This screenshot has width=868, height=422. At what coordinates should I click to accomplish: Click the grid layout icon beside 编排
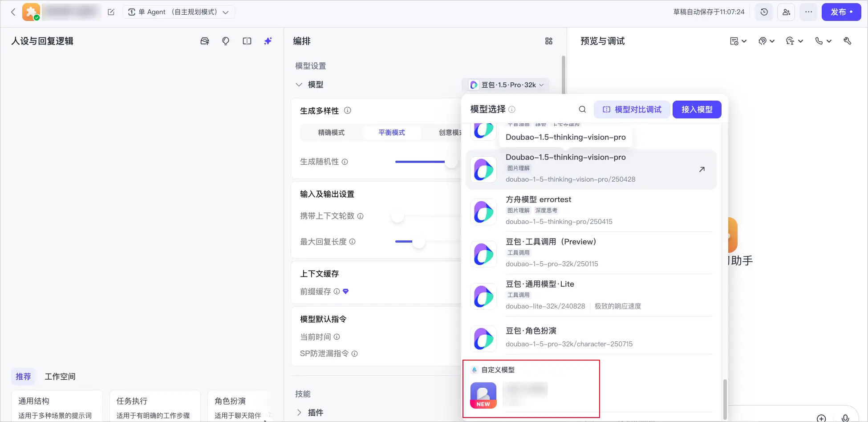pyautogui.click(x=549, y=41)
